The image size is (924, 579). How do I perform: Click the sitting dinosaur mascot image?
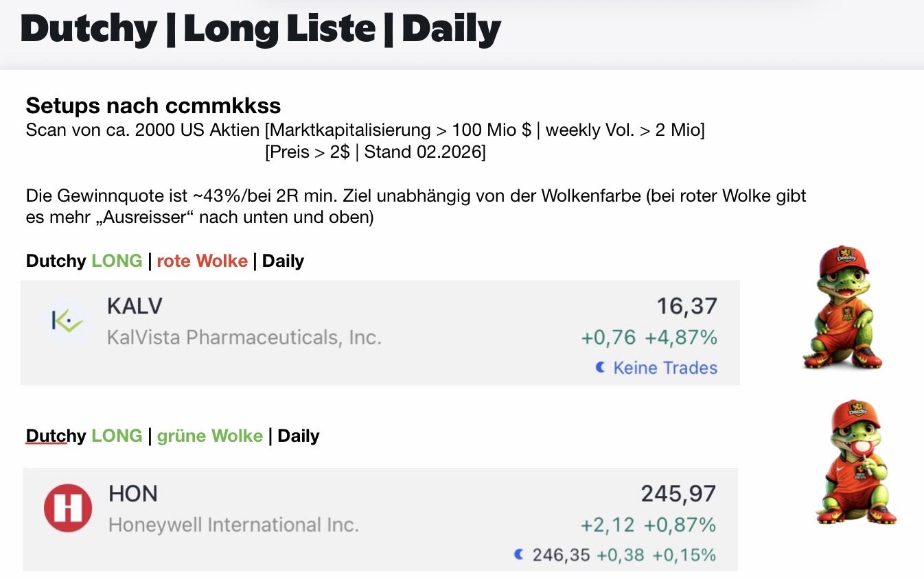click(843, 308)
